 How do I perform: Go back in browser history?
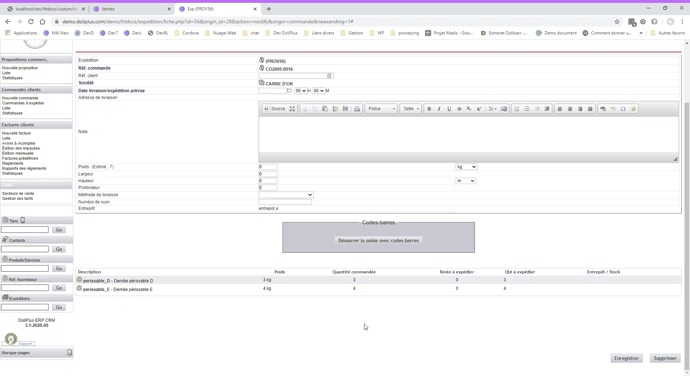pos(8,22)
